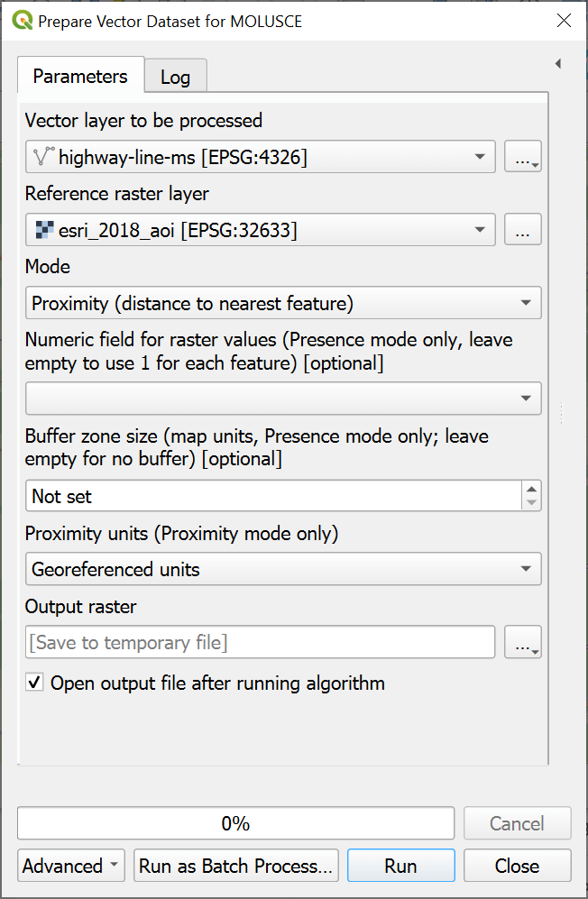Expand the numeric field for raster values dropdown
This screenshot has width=588, height=899.
coord(282,398)
